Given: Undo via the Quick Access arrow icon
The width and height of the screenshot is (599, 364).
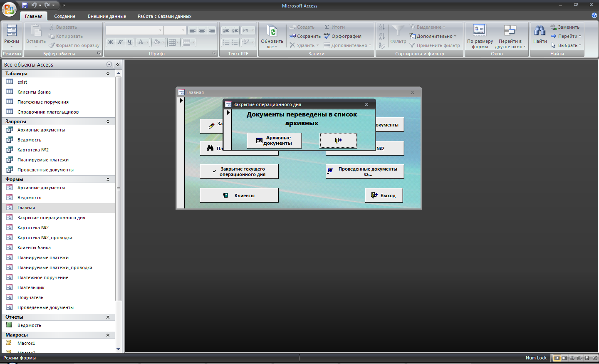Looking at the screenshot, I should click(x=34, y=5).
